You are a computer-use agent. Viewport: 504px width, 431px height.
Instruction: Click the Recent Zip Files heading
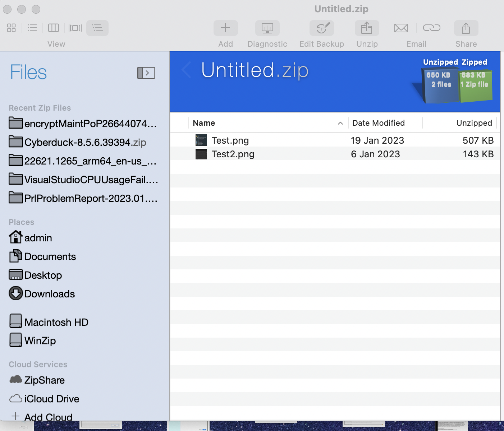(x=40, y=108)
